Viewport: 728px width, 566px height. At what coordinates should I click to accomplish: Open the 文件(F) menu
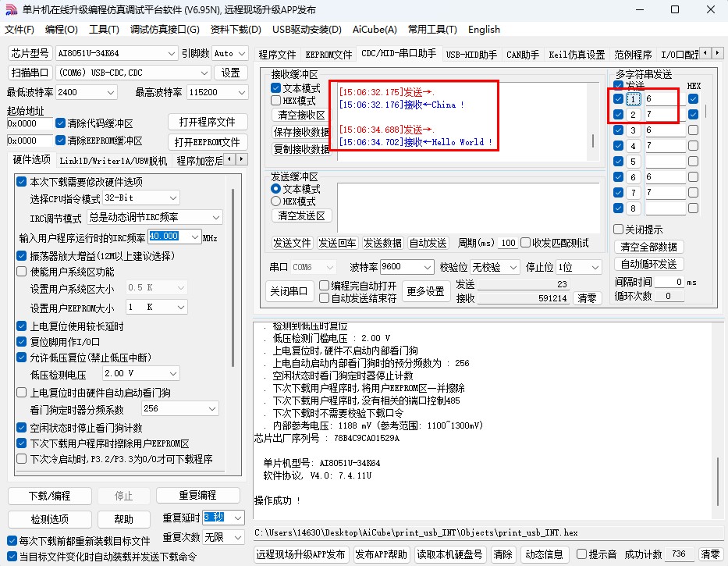point(20,30)
